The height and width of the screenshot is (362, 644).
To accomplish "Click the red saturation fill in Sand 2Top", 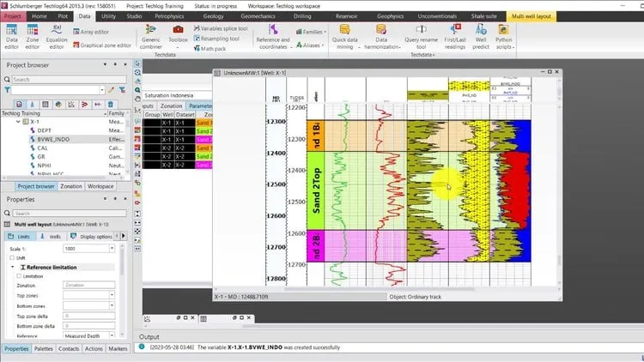I will click(x=514, y=189).
